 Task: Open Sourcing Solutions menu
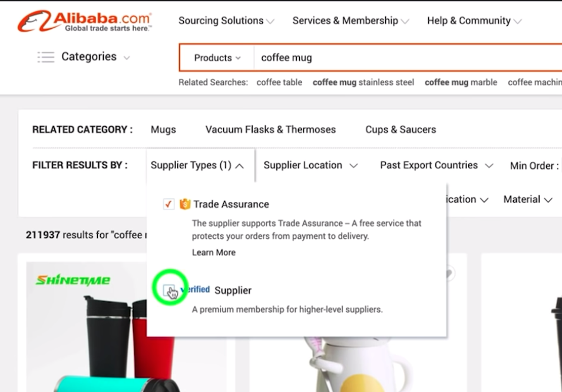click(x=227, y=21)
